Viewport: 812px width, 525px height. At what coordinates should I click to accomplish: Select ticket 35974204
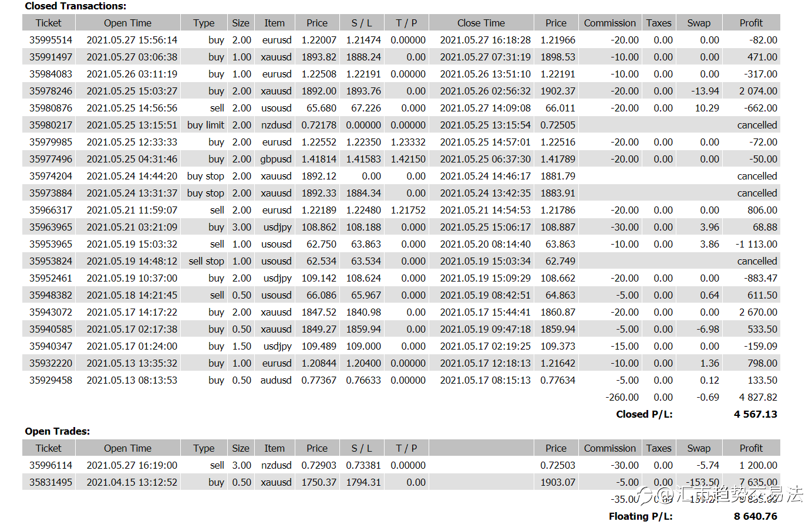51,176
